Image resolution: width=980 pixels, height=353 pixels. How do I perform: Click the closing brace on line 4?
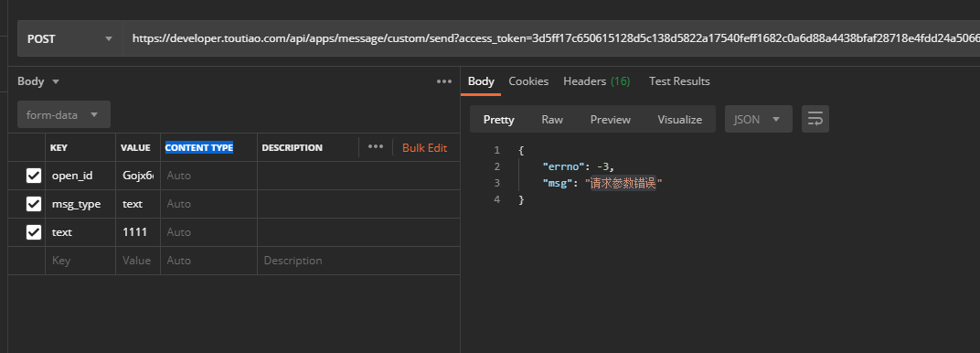[x=521, y=200]
